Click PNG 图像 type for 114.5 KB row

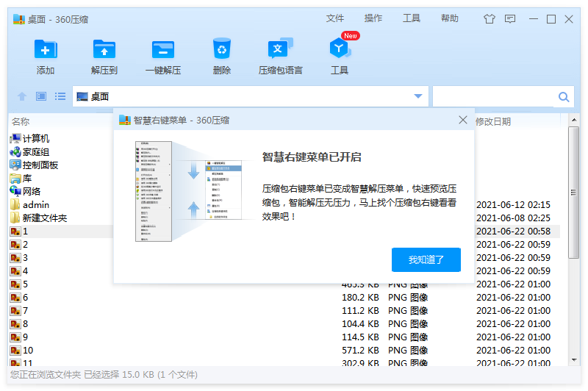click(408, 337)
